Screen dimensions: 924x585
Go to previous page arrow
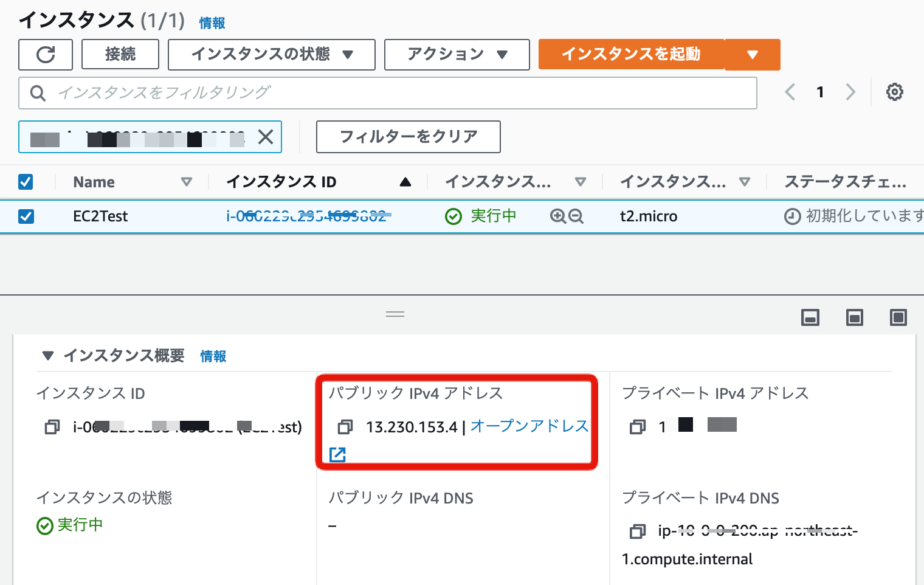[790, 92]
